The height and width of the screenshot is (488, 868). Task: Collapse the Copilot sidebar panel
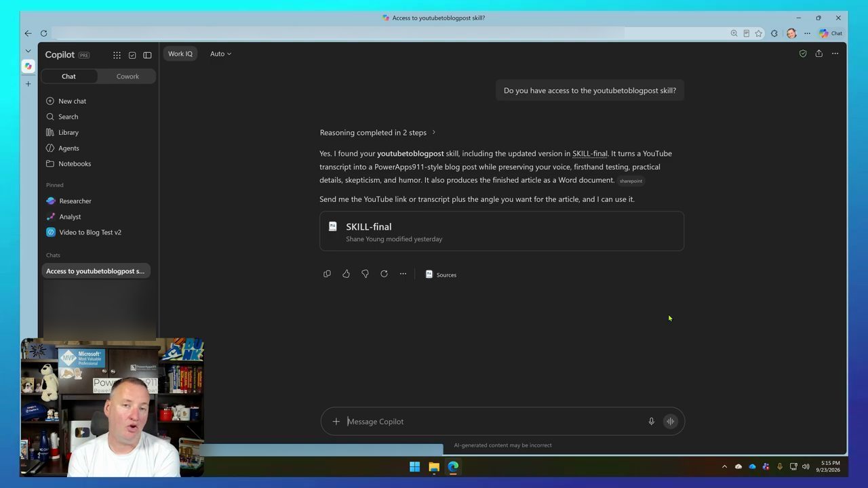(147, 55)
